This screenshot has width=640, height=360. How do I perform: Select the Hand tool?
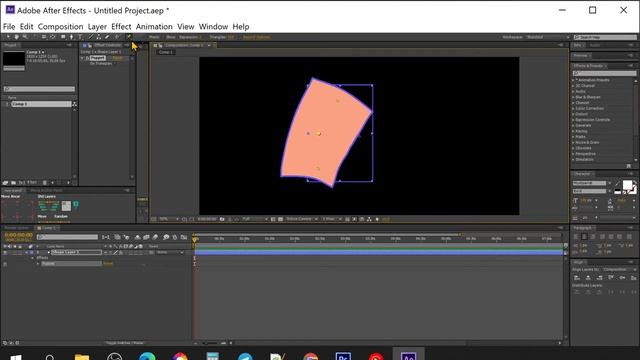coord(17,37)
